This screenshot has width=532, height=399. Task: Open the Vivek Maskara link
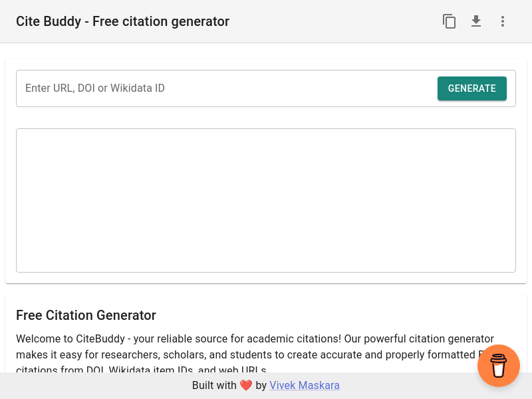click(x=305, y=386)
